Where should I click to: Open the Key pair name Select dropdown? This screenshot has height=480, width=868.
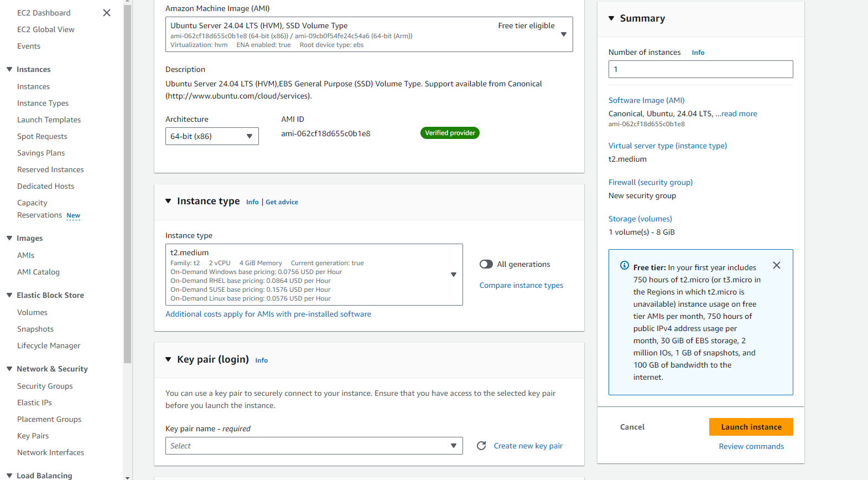[314, 446]
